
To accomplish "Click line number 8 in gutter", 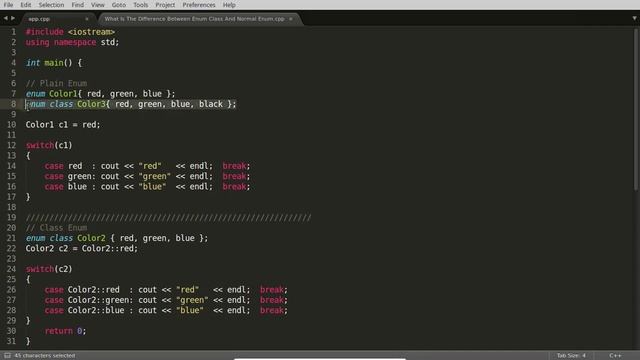I will [x=13, y=104].
